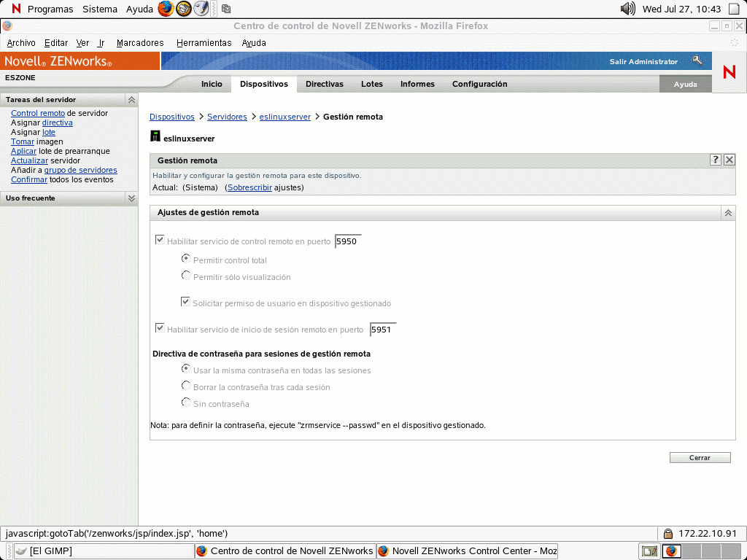Click the remote control port field 5950
The height and width of the screenshot is (560, 747).
click(x=347, y=241)
